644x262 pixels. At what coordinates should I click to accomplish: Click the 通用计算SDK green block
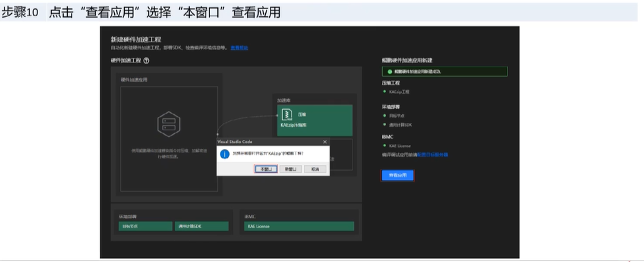pyautogui.click(x=202, y=227)
